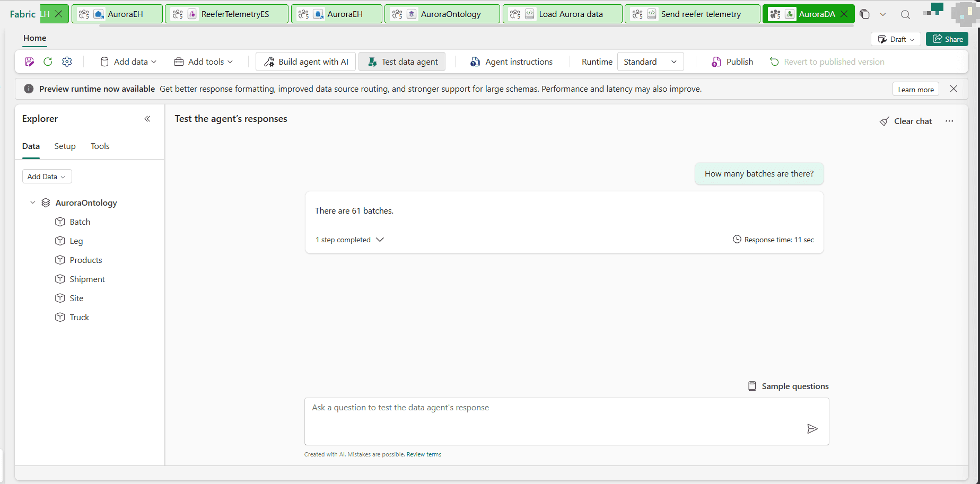This screenshot has height=484, width=980.
Task: Open Add Data dropdown in Explorer
Action: click(x=47, y=177)
